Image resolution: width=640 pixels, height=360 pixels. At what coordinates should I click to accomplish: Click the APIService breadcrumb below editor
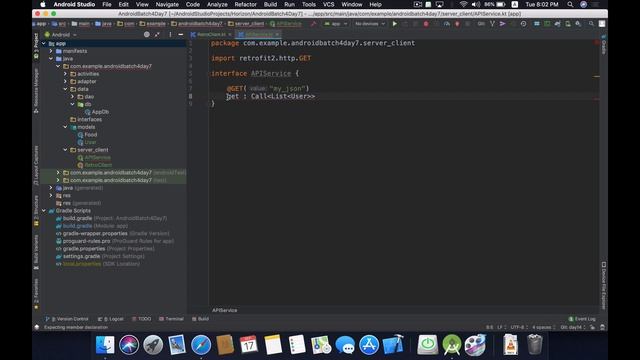224,310
